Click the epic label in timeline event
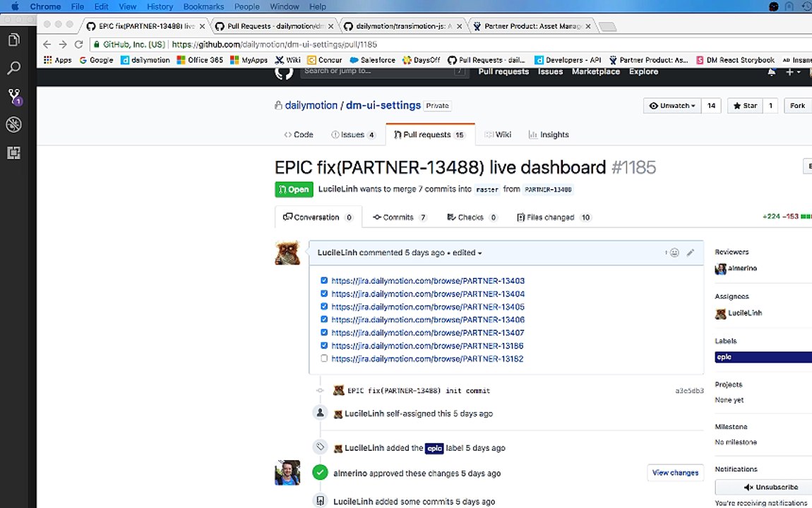 point(434,448)
